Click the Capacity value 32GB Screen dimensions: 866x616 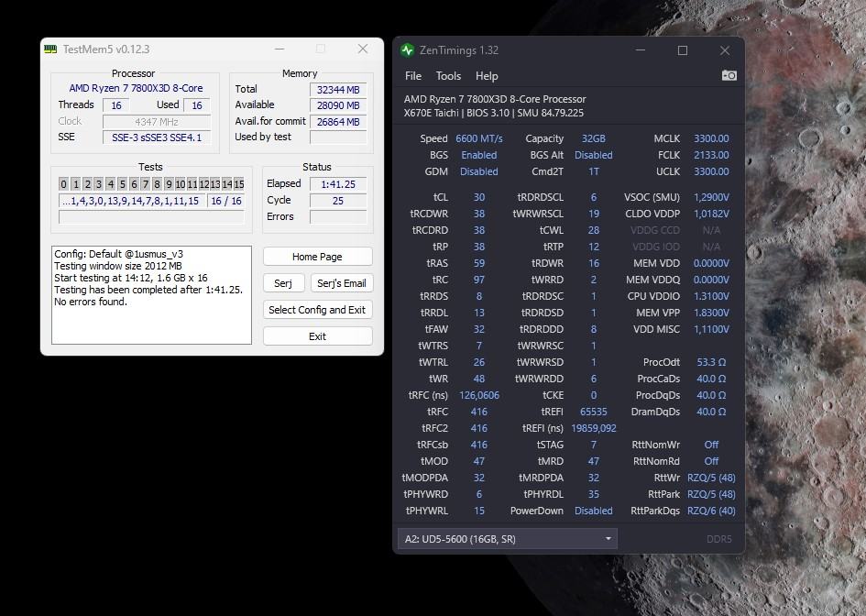tap(593, 138)
